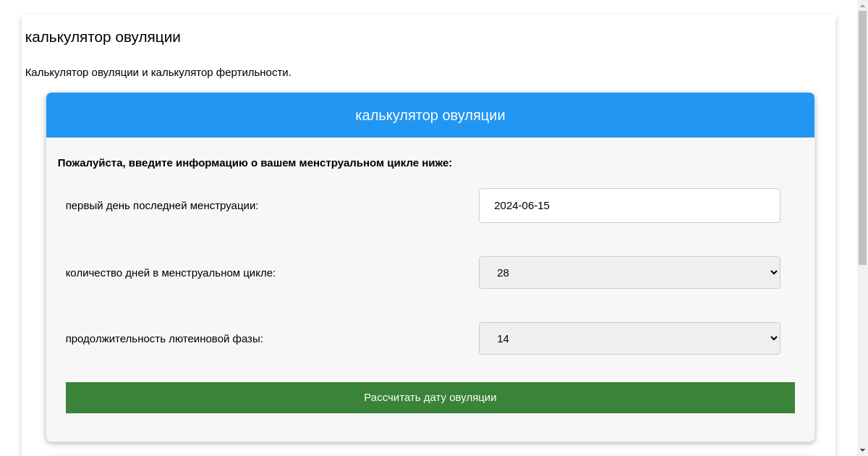Click the bold instruction text Пожалуйста, введите информацию
Screen dimensions: 868x456
[255, 163]
